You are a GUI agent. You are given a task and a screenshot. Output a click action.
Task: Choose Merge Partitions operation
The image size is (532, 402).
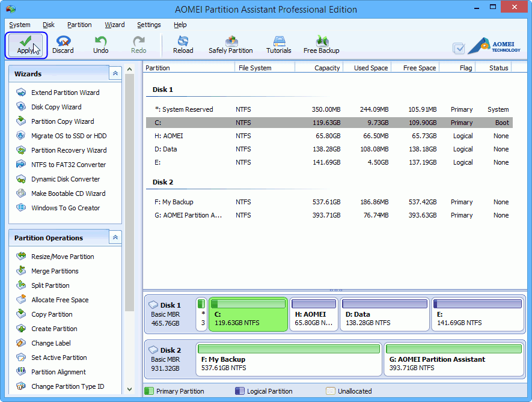(55, 271)
